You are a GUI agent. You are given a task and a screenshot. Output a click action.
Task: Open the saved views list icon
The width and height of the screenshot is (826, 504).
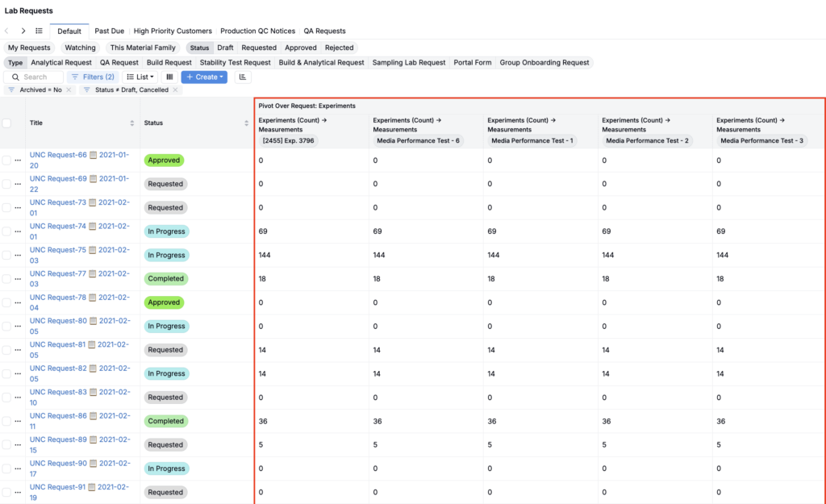pyautogui.click(x=39, y=31)
